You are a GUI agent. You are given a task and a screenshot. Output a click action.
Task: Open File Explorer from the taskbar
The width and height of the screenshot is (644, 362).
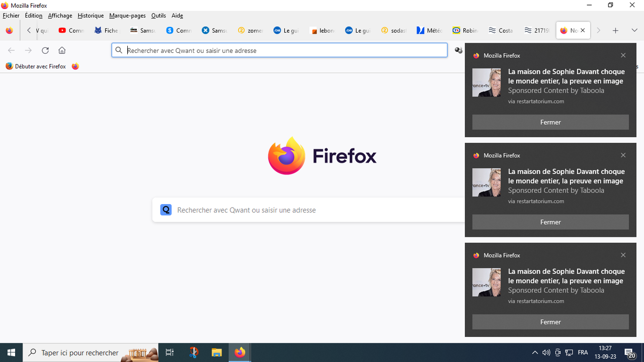tap(216, 353)
